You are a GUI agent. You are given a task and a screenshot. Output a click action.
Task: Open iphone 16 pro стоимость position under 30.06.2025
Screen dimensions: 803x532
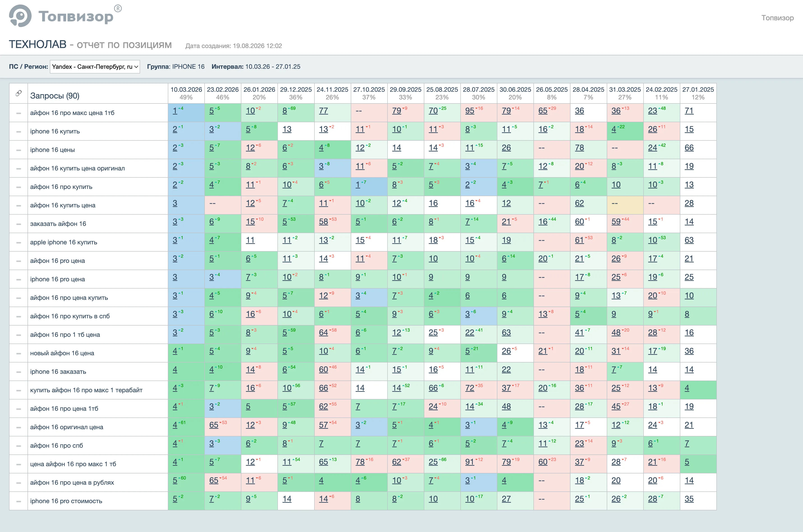coord(506,499)
